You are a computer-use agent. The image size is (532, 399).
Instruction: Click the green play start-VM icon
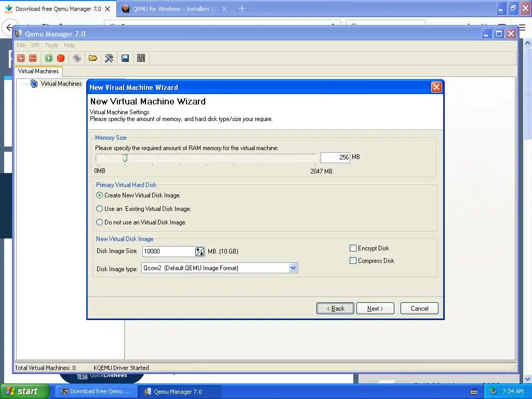click(49, 58)
